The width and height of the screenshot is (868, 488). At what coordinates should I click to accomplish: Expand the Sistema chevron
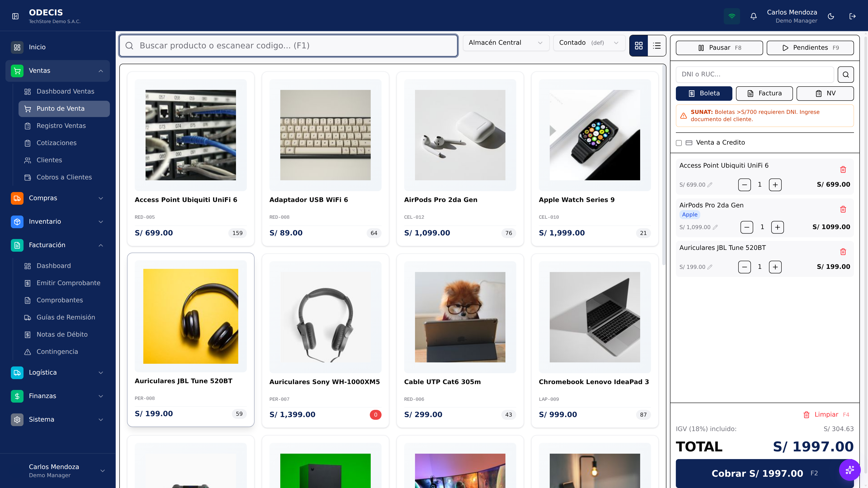pos(101,420)
